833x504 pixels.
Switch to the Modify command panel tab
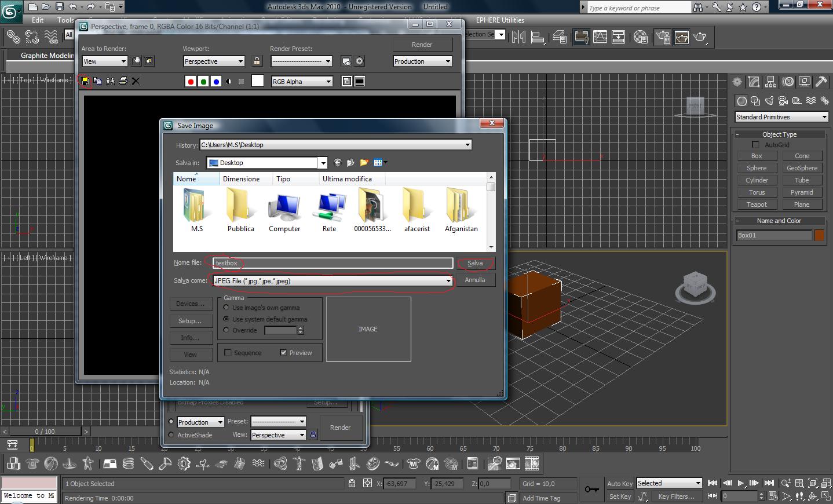(x=754, y=82)
